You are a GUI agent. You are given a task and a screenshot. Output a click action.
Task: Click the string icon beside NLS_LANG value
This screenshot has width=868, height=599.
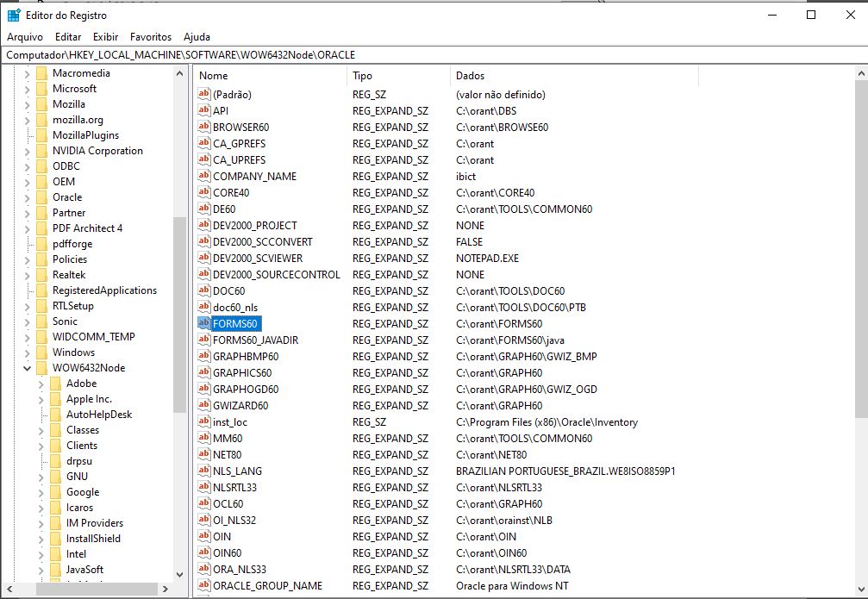pos(204,471)
